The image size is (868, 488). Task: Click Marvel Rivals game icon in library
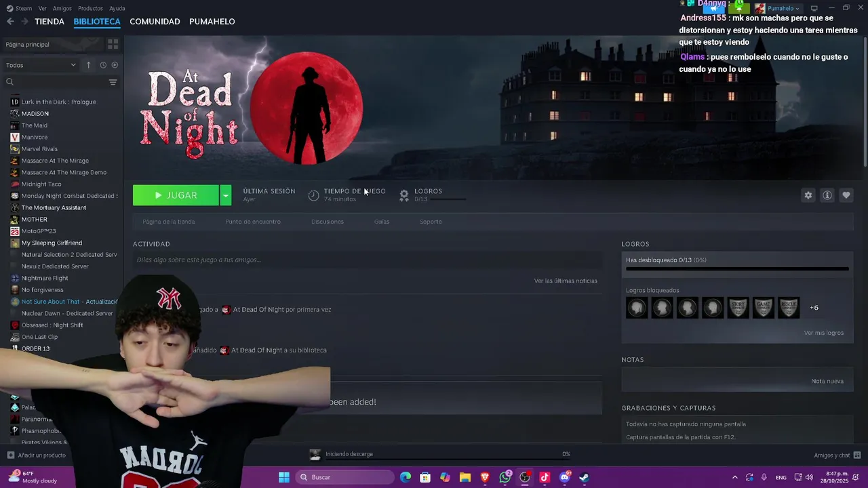pos(15,148)
